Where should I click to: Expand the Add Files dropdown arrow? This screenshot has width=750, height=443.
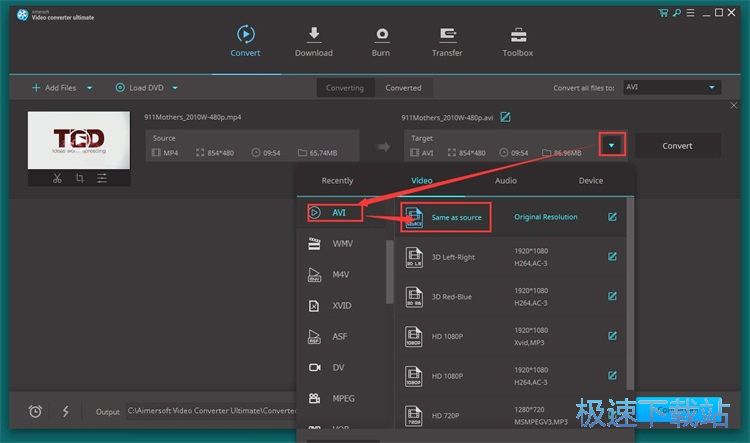[x=89, y=88]
